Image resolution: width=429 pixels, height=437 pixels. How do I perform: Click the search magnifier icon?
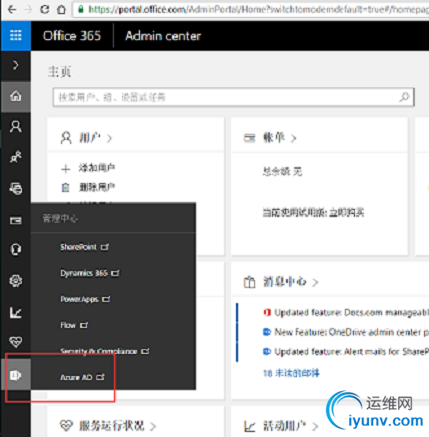coord(404,97)
